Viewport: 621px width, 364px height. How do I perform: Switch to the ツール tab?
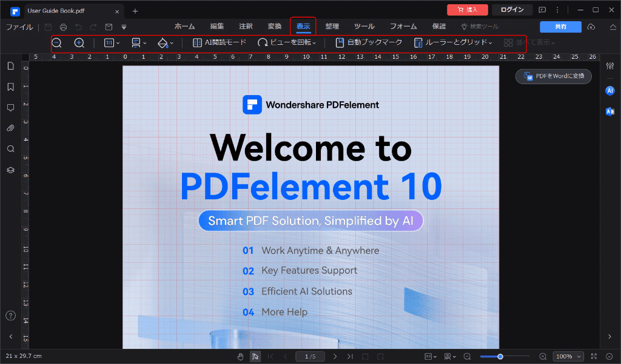364,27
